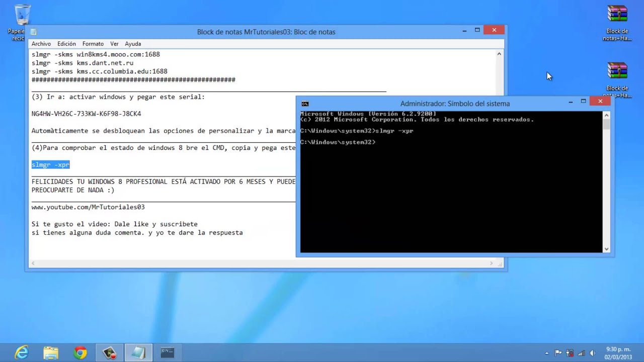The height and width of the screenshot is (362, 644).
Task: Click Command Prompt scrollbar down arrow
Action: [x=606, y=249]
